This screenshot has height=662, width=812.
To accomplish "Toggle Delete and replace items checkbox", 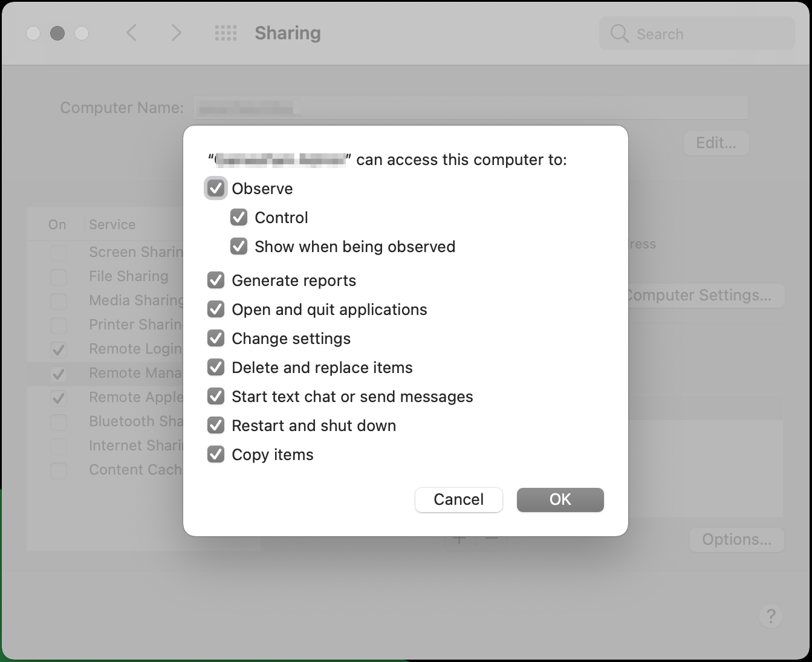I will pos(216,368).
